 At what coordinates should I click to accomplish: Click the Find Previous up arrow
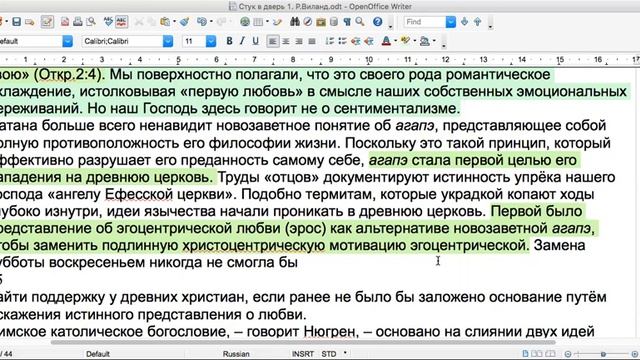pyautogui.click(x=478, y=22)
